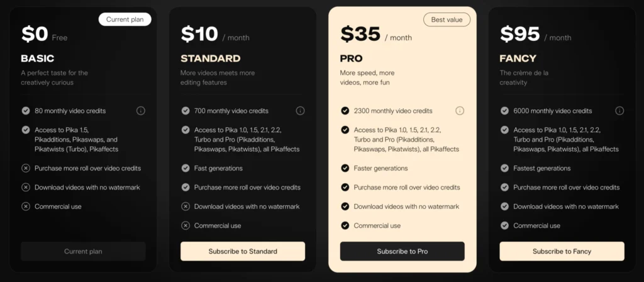Click the Subscribe to Pro button
Image resolution: width=644 pixels, height=282 pixels.
[402, 251]
